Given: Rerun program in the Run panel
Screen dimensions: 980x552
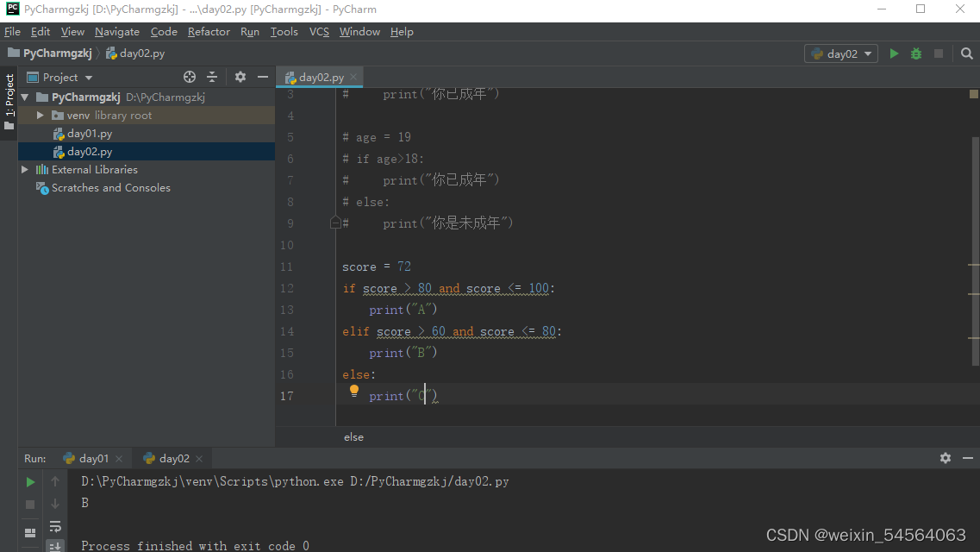Looking at the screenshot, I should tap(30, 482).
